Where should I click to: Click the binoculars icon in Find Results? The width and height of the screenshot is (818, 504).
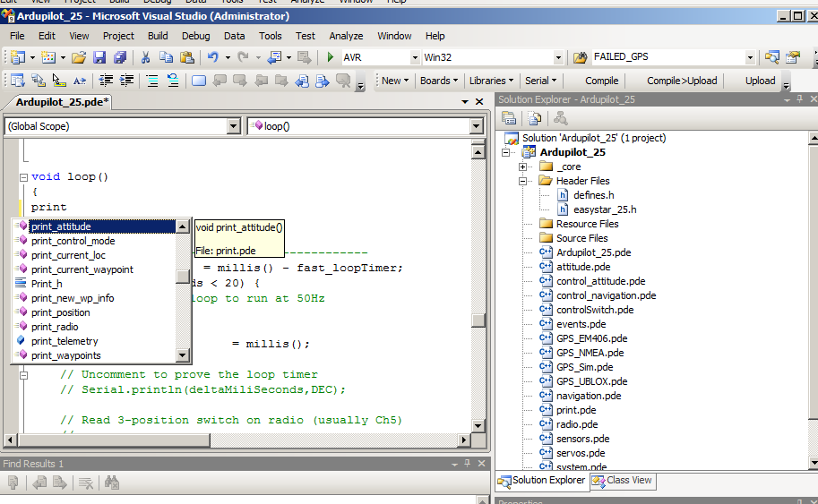coord(112,483)
